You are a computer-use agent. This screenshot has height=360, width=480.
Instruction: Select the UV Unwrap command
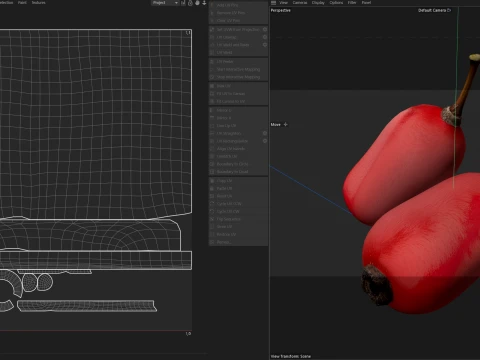coord(235,37)
